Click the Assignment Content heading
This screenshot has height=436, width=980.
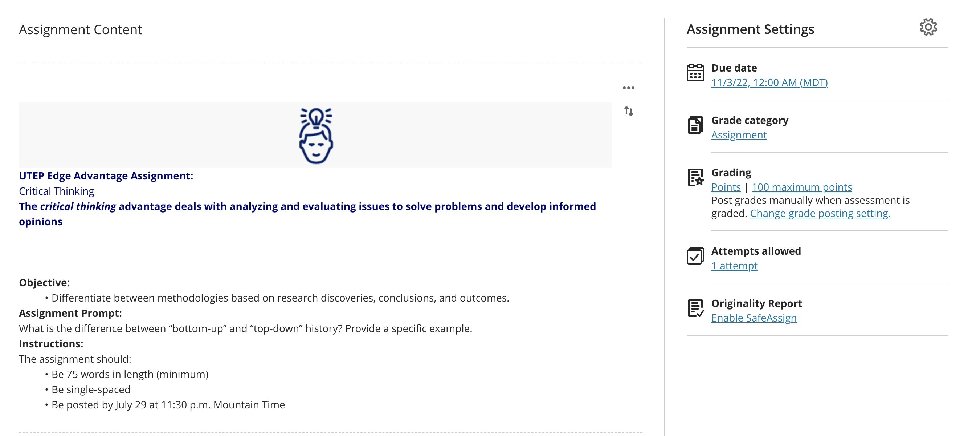[81, 30]
